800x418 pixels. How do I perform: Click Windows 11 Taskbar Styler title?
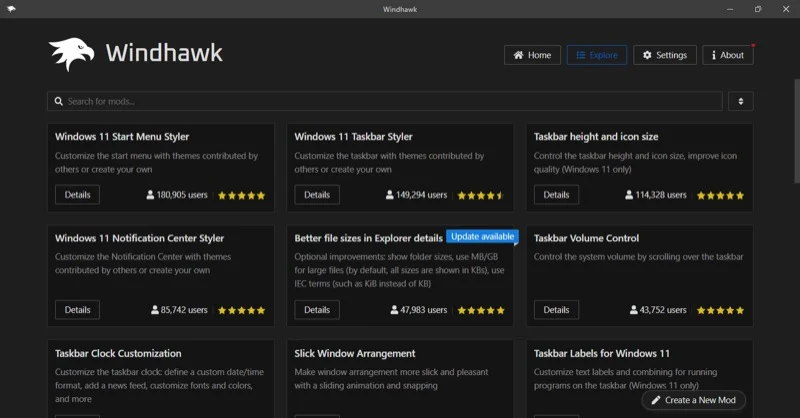(x=353, y=137)
